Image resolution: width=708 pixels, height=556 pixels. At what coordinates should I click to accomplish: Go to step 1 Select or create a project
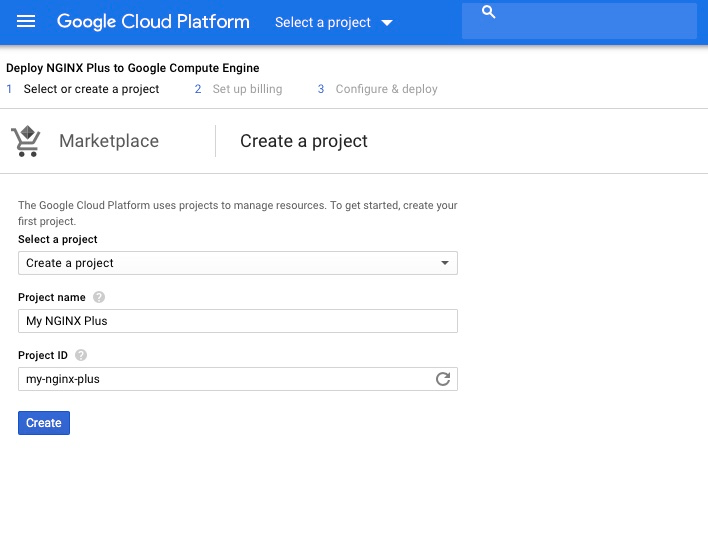[x=83, y=89]
